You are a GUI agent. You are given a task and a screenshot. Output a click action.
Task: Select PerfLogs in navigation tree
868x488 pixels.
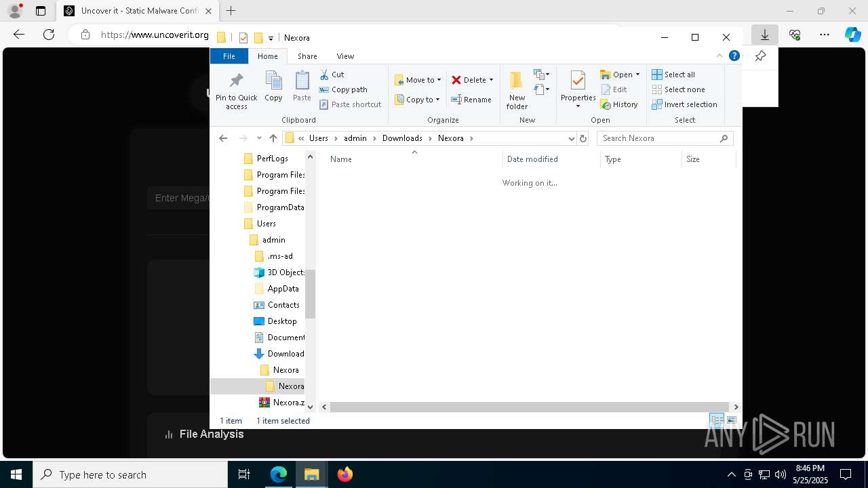coord(272,159)
